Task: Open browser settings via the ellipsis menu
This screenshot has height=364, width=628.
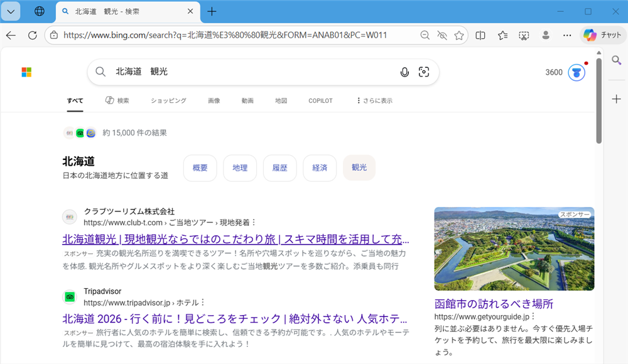Action: tap(567, 36)
